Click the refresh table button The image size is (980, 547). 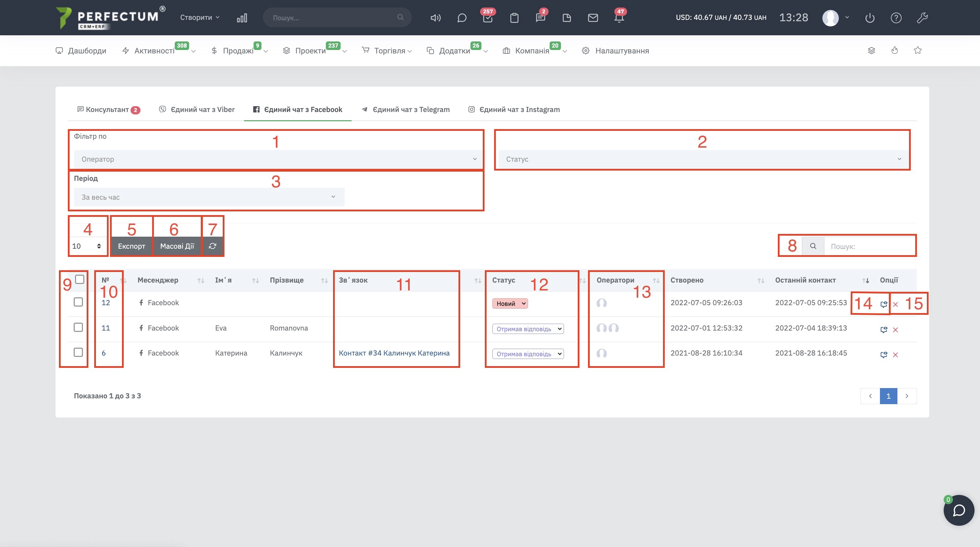[x=212, y=246]
